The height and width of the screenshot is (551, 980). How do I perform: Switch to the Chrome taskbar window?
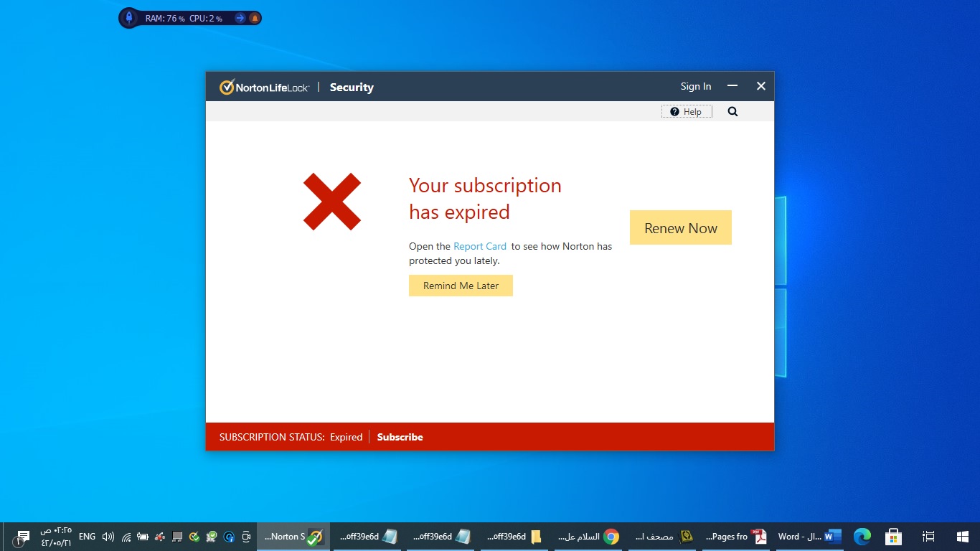pyautogui.click(x=588, y=537)
